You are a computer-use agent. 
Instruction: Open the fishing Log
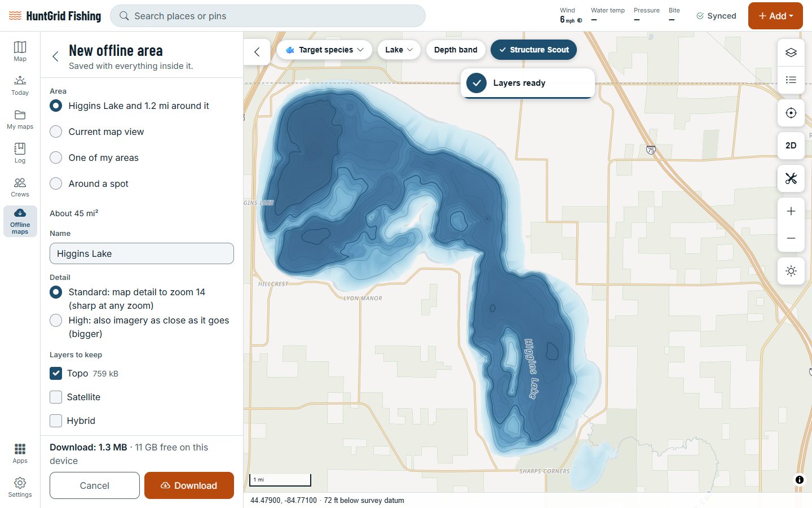(20, 153)
